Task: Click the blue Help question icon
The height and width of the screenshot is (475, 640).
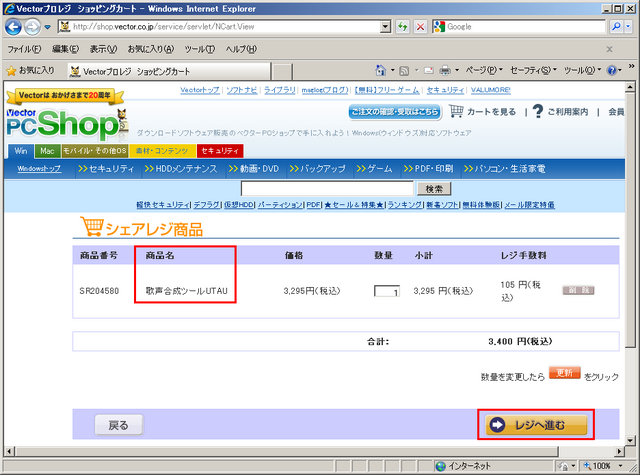Action: (611, 71)
